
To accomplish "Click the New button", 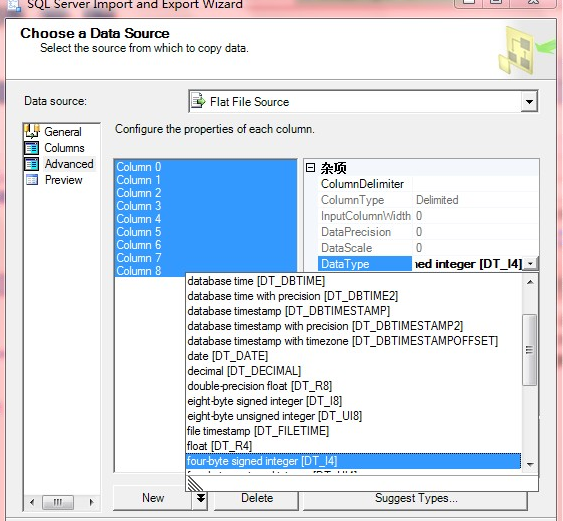I will [153, 498].
